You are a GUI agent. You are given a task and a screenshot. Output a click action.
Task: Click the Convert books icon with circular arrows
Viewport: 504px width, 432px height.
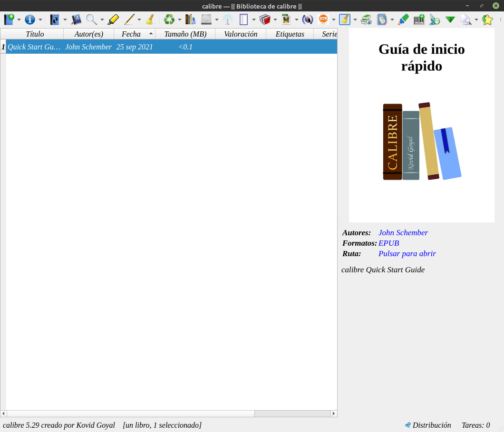point(55,19)
